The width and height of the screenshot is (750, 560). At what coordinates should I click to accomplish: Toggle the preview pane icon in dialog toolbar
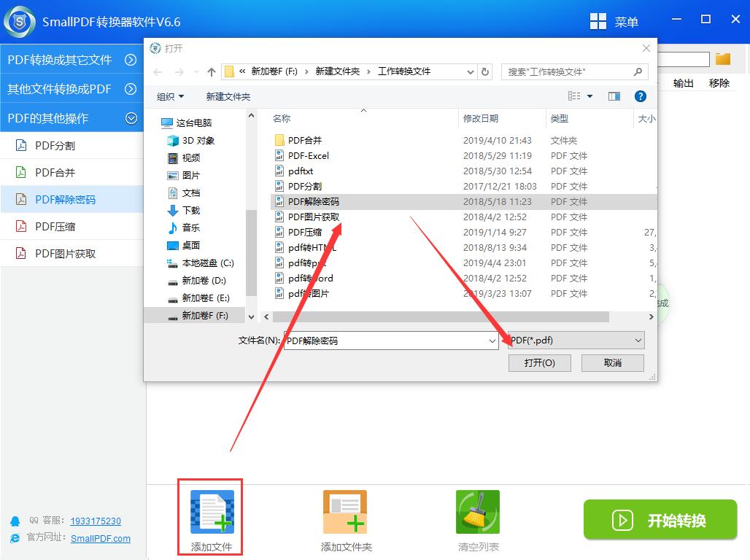614,96
